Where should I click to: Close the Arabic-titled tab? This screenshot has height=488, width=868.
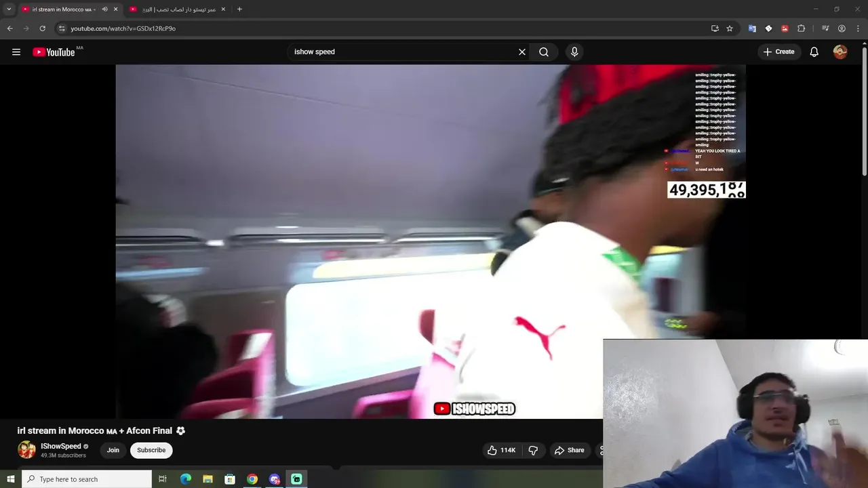tap(223, 9)
